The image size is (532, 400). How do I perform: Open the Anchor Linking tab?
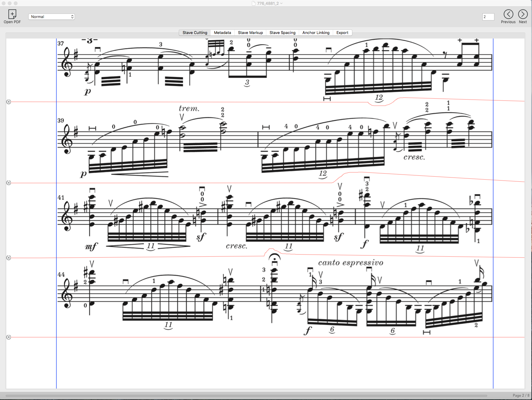[x=316, y=33]
